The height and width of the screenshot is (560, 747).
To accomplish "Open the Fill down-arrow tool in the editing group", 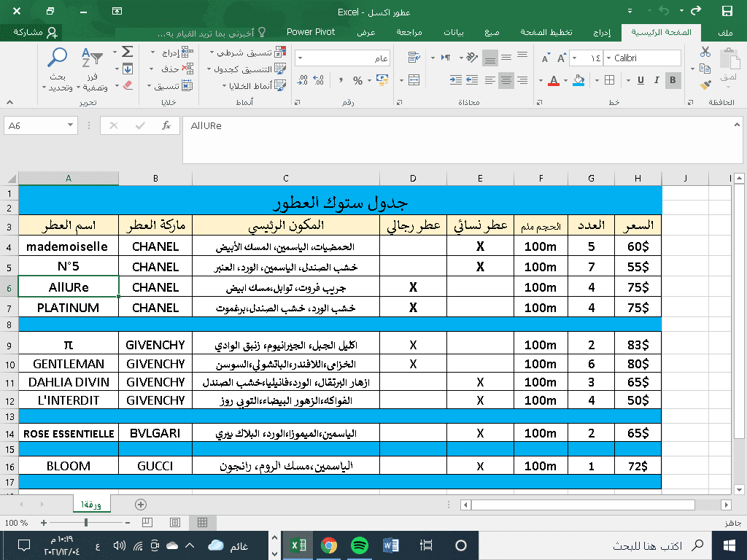I will (127, 69).
